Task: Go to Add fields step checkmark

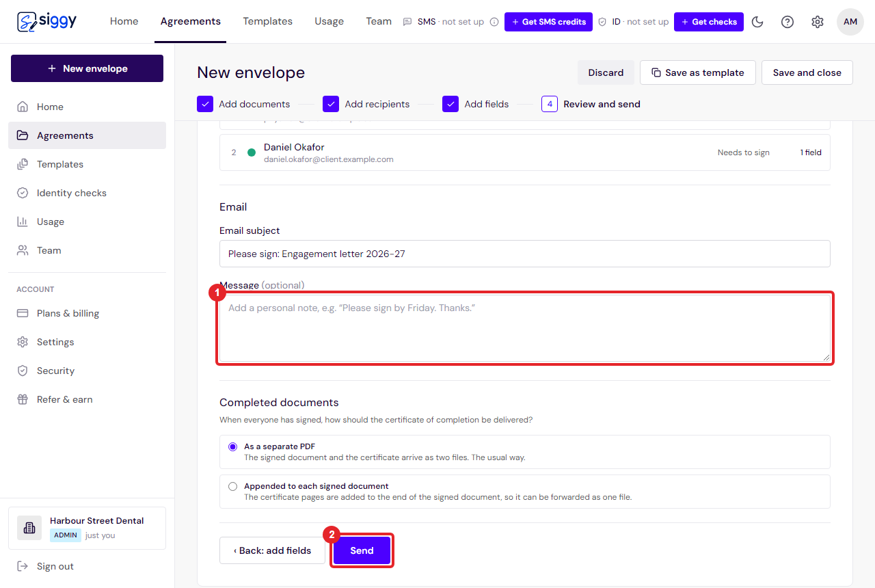Action: (450, 104)
